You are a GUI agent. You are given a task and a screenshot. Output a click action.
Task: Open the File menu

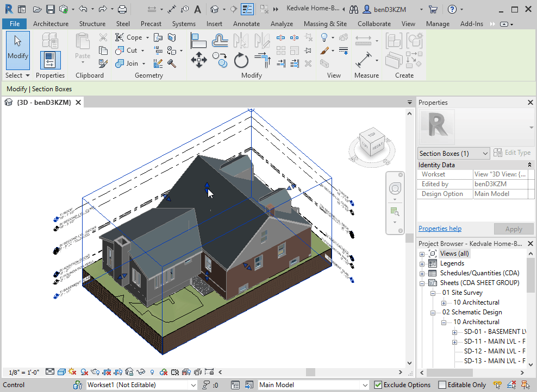pyautogui.click(x=14, y=23)
